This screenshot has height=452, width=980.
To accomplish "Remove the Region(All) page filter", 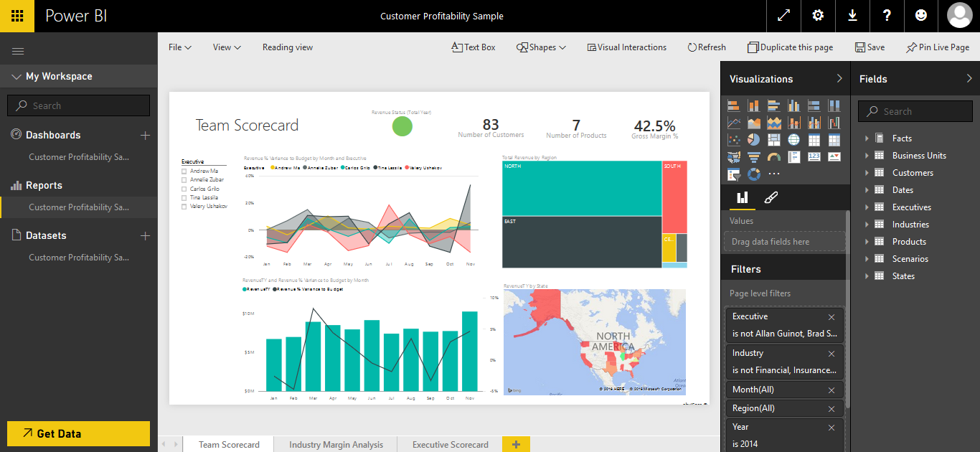I will 831,409.
